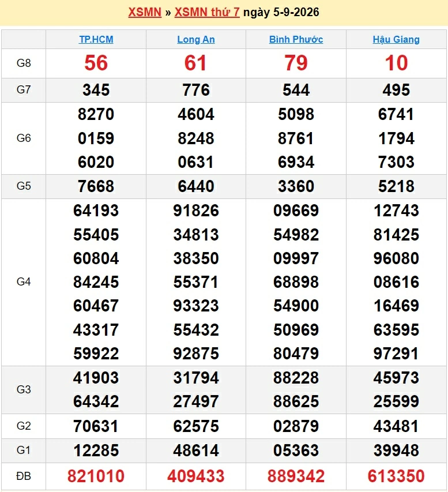This screenshot has height=492, width=448.
Task: Select Bình Phước special prize 889342
Action: [x=296, y=476]
